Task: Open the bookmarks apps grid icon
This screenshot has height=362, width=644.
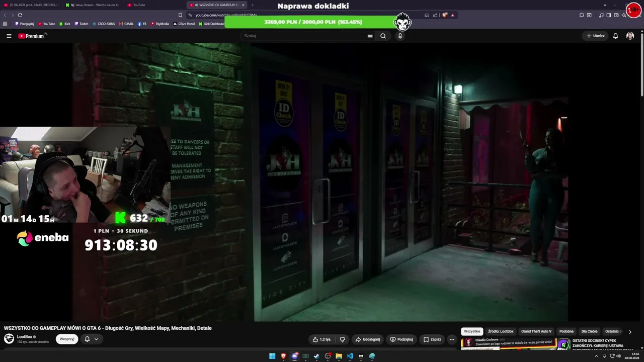Action: click(5, 24)
